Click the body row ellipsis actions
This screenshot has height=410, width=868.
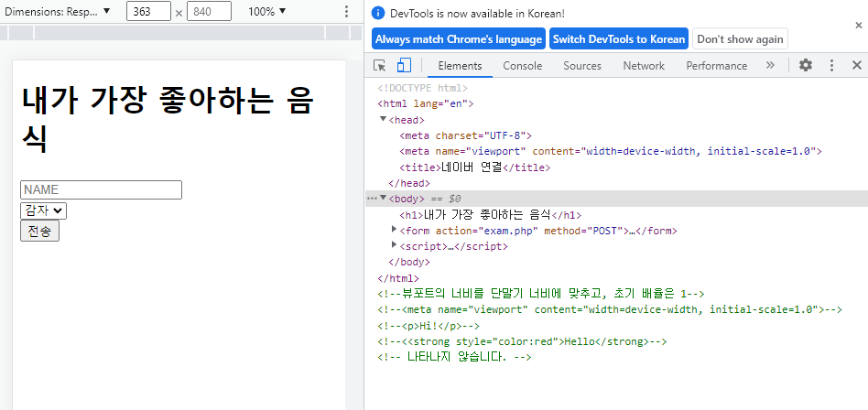point(372,198)
